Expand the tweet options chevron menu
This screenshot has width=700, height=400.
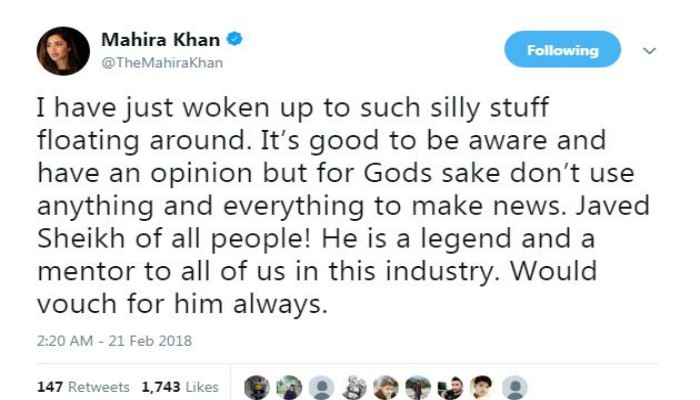649,50
